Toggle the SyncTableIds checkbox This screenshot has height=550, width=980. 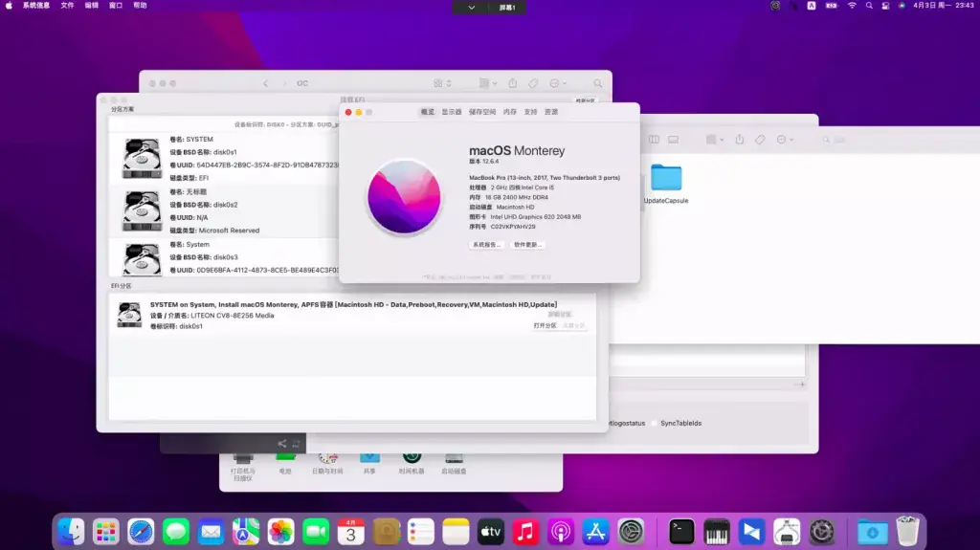pos(655,423)
